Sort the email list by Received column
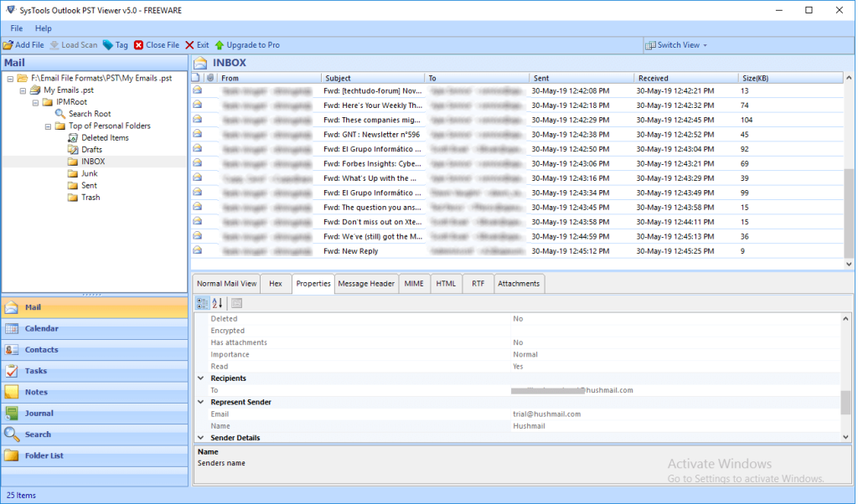Image resolution: width=858 pixels, height=504 pixels. (x=685, y=78)
